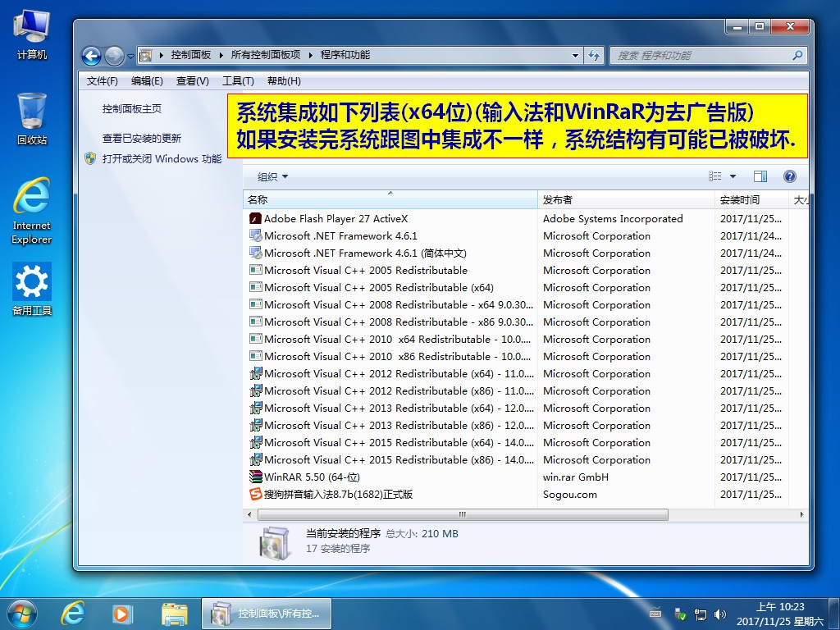
Task: Open the 文件(F) menu
Action: (x=103, y=81)
